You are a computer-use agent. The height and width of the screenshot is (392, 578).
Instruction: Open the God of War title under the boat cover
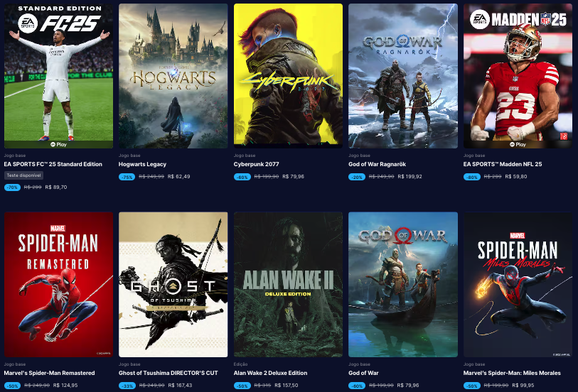pos(363,373)
